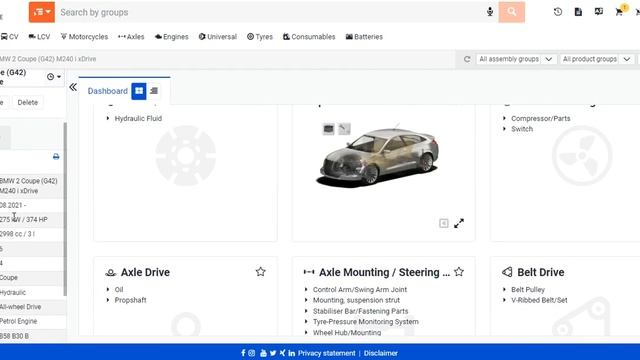Open Propshaft under Axle Drive
Image resolution: width=640 pixels, height=360 pixels.
130,300
